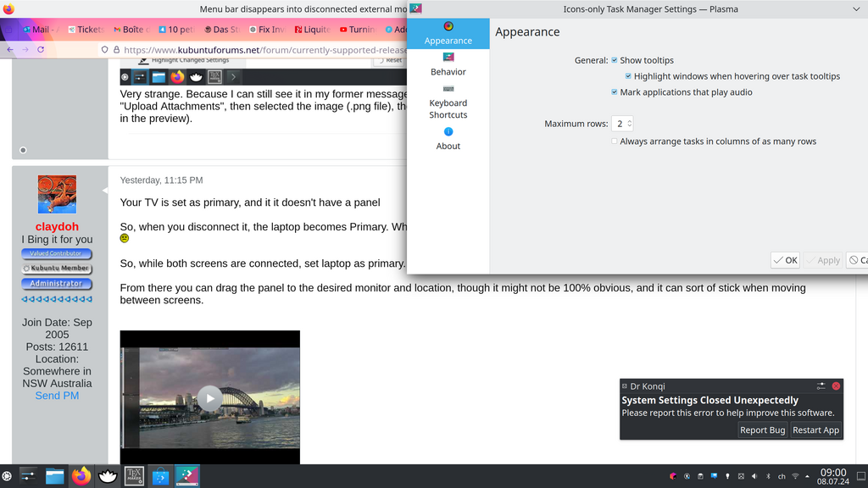868x488 pixels.
Task: Click the tracking protection shield icon
Action: click(104, 50)
